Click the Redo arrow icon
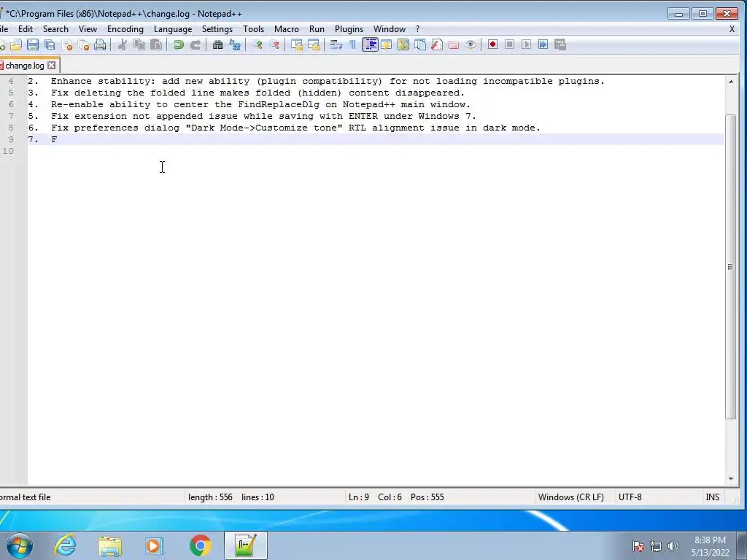This screenshot has width=747, height=560. pyautogui.click(x=196, y=44)
